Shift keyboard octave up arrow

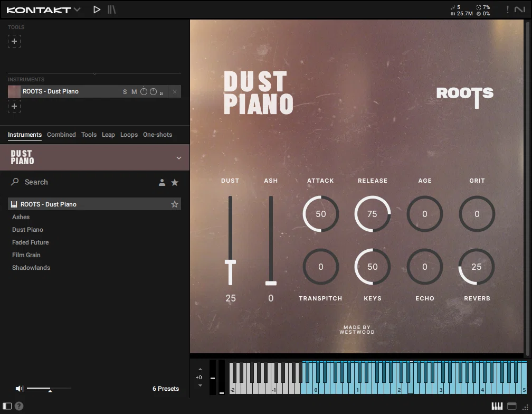[200, 369]
